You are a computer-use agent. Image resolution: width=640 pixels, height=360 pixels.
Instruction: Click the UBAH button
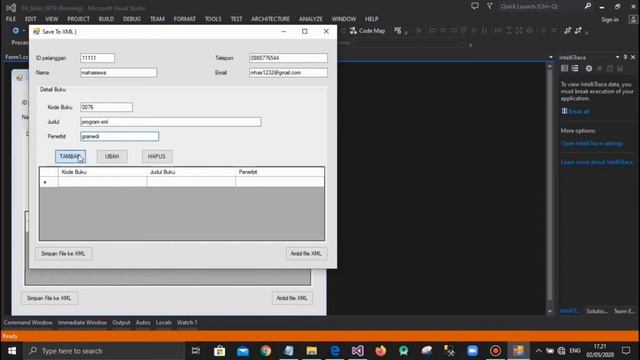pos(112,156)
